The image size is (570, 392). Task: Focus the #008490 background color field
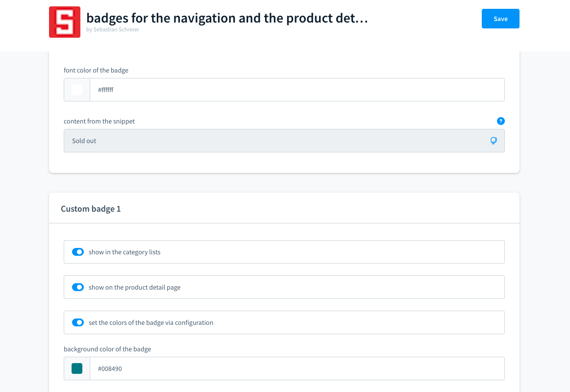[x=297, y=368]
